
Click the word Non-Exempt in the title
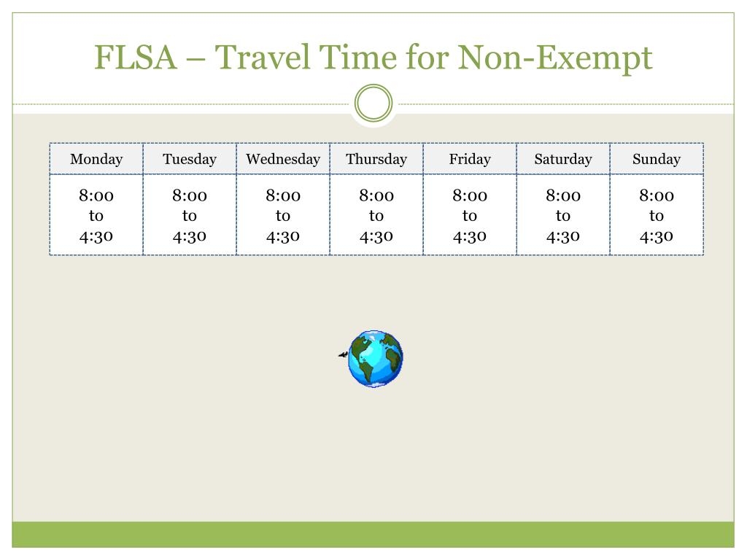click(x=555, y=58)
